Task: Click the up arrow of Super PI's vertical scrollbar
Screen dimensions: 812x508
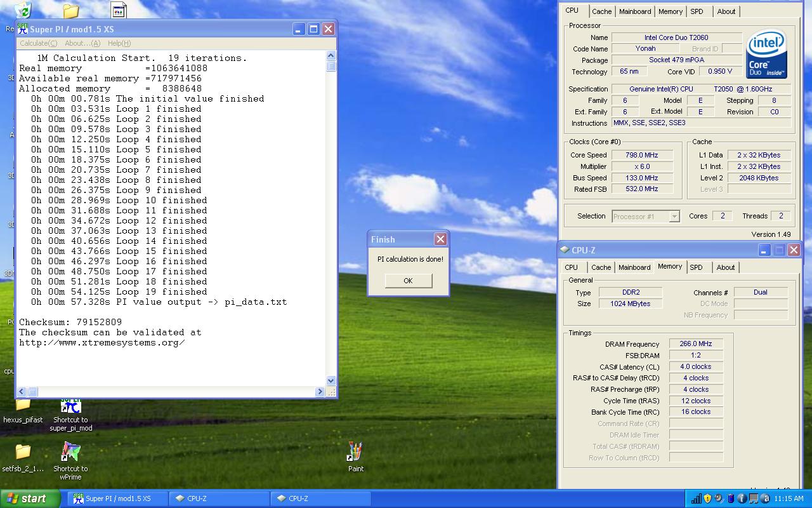Action: click(331, 57)
